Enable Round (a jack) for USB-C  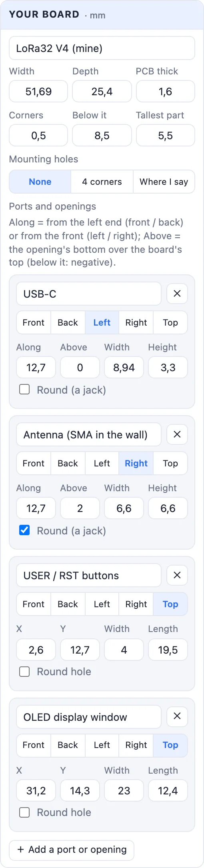(x=24, y=390)
